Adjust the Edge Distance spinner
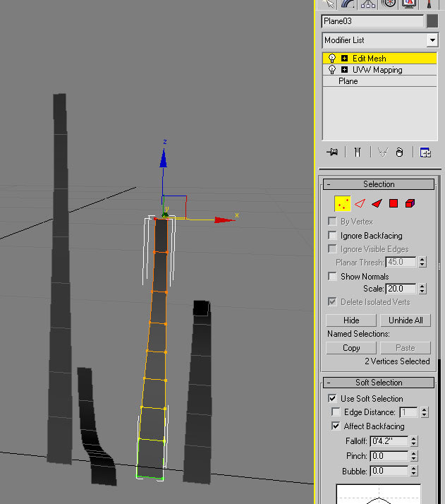The image size is (445, 504). [x=425, y=412]
